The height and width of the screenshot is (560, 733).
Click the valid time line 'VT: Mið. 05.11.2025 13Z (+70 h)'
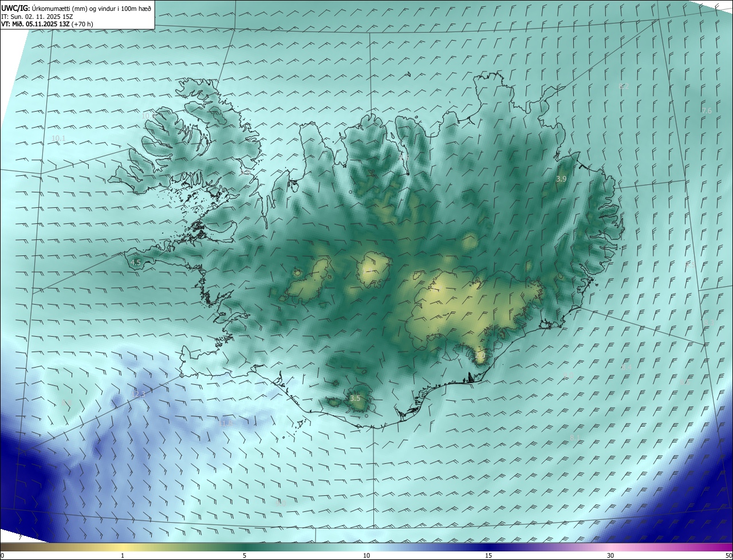pyautogui.click(x=48, y=24)
